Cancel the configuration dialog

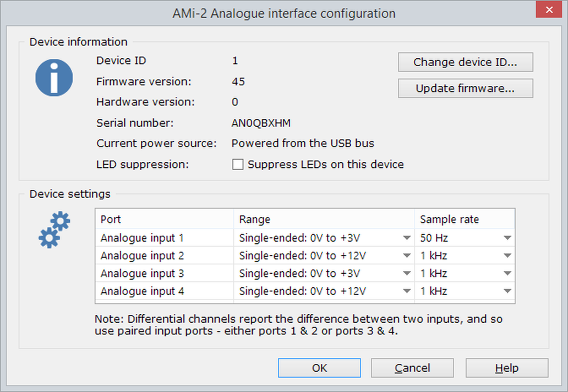(x=412, y=368)
